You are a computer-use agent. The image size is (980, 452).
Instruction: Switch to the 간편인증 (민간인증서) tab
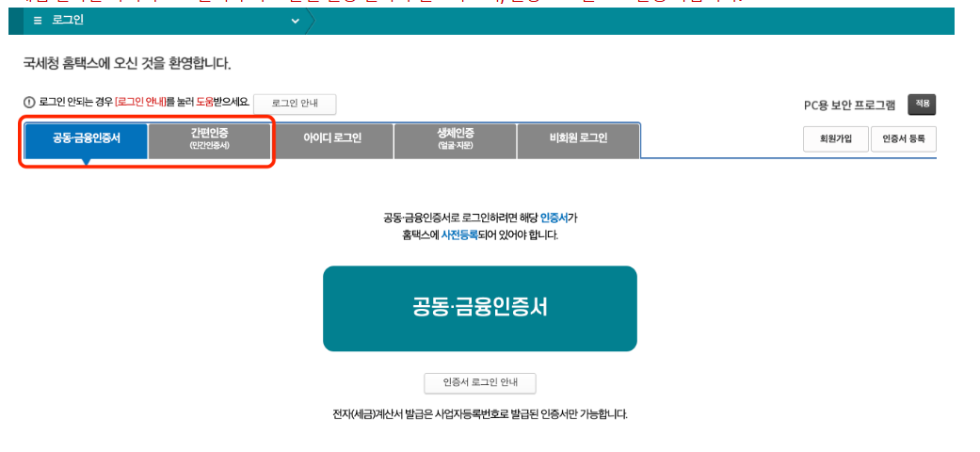click(x=209, y=141)
